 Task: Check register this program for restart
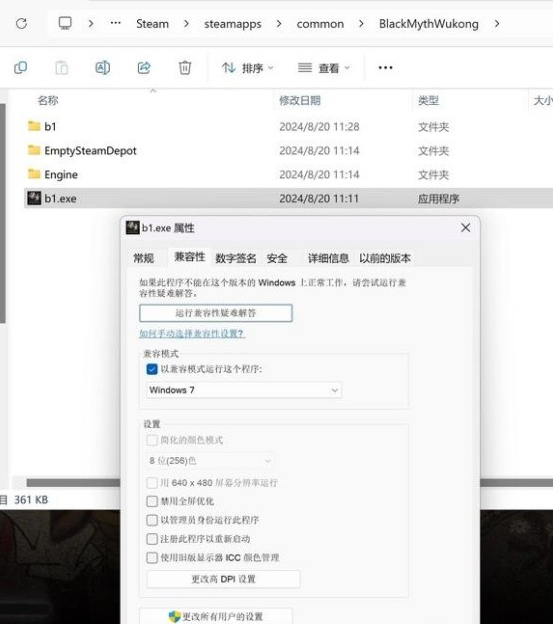(x=152, y=539)
